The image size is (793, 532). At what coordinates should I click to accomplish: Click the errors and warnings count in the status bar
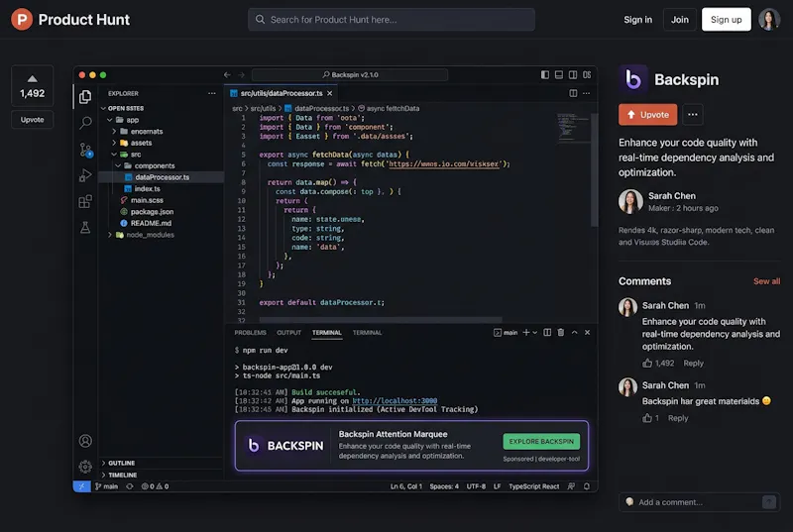click(x=155, y=486)
